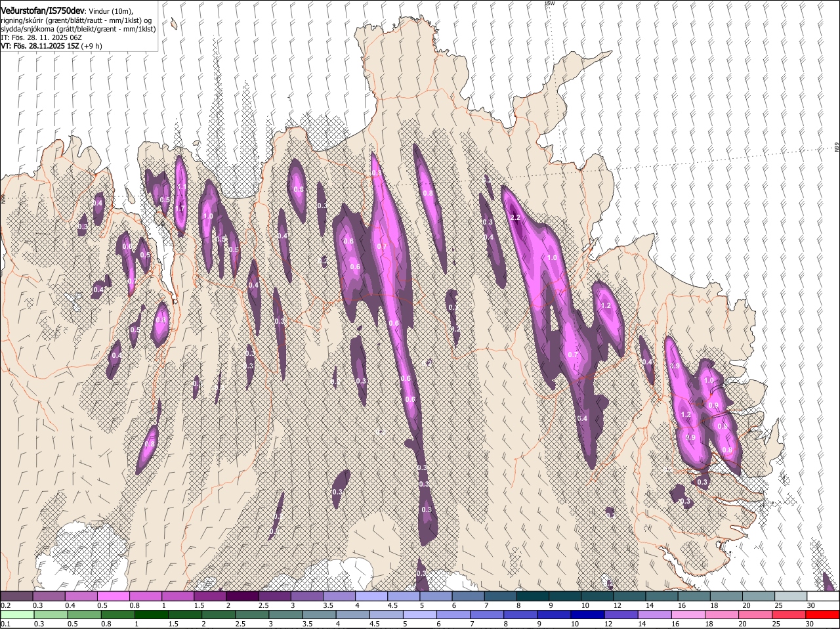Viewport: 840px width, 629px height.
Task: Click the 'slydda/snjókoma (grátt/bleikt/grænt' description line
Action: click(x=78, y=29)
